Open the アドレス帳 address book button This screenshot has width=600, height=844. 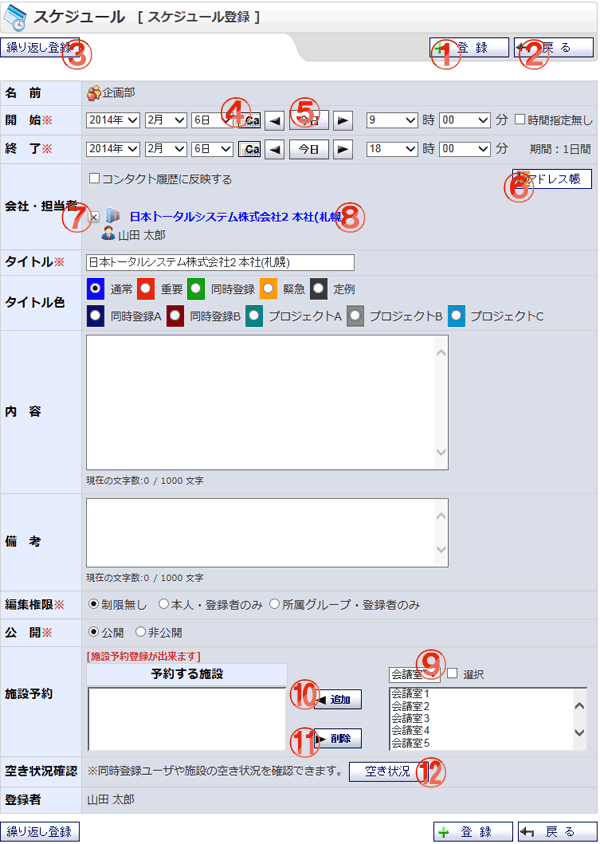tap(552, 179)
